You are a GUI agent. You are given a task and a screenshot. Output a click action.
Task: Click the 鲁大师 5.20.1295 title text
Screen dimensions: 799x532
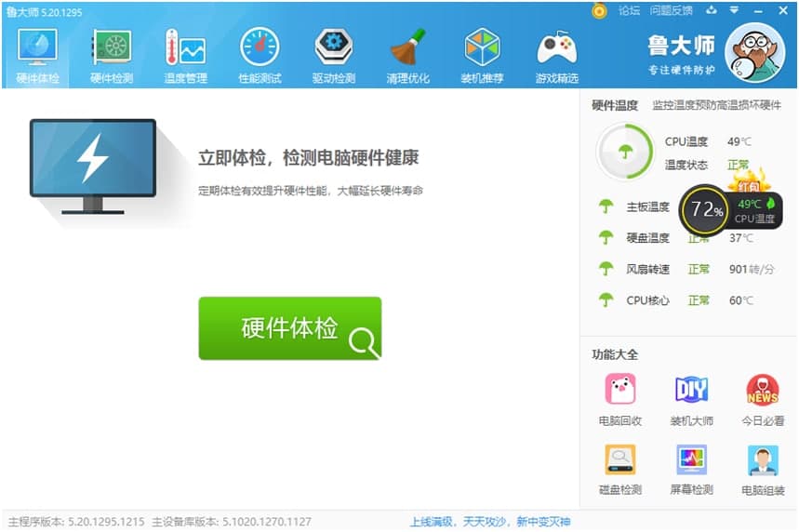[x=45, y=12]
